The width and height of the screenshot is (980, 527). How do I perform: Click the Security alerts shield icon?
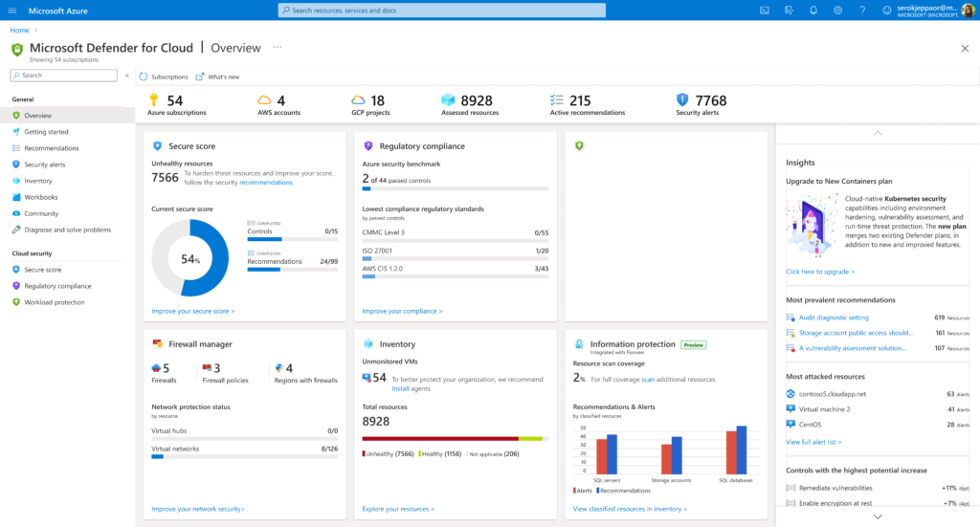tap(681, 99)
